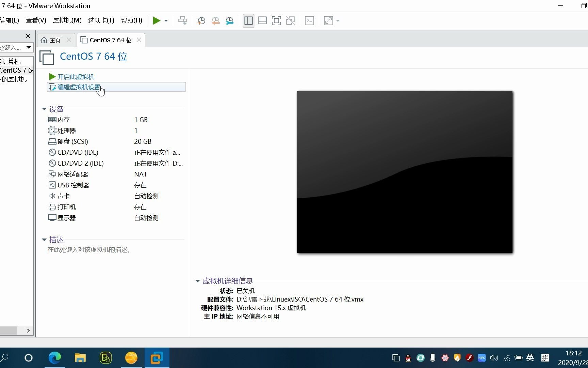Collapse the 虚拟机详细信息 section

point(197,281)
